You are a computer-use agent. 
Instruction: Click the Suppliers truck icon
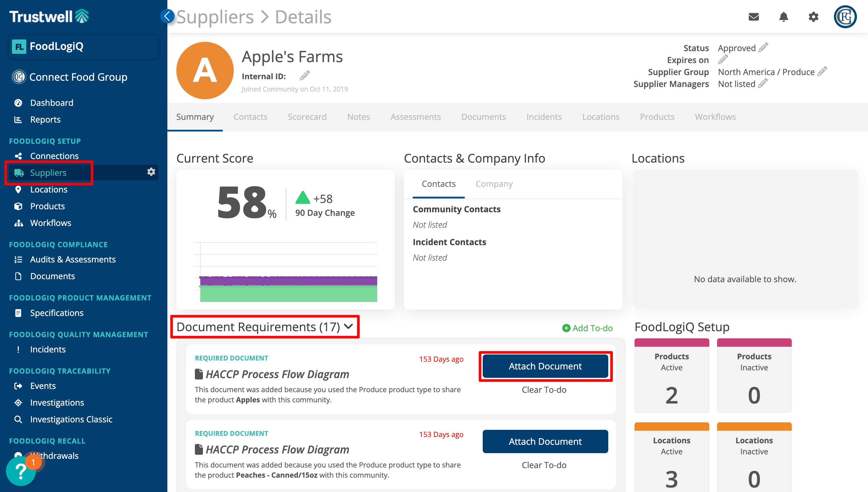[x=19, y=173]
